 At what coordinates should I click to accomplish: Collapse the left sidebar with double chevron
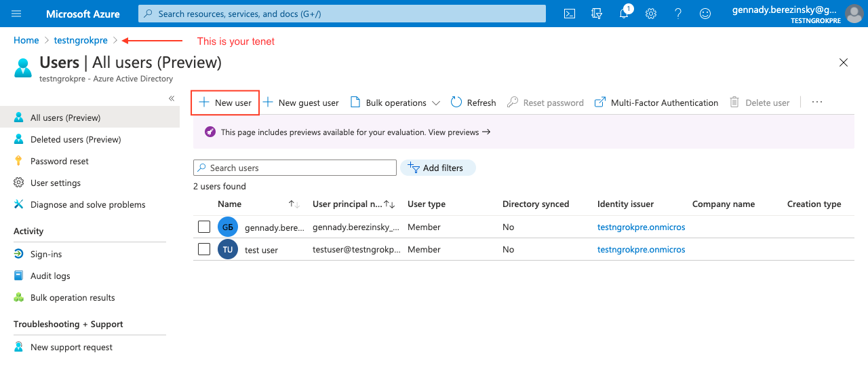click(x=172, y=99)
